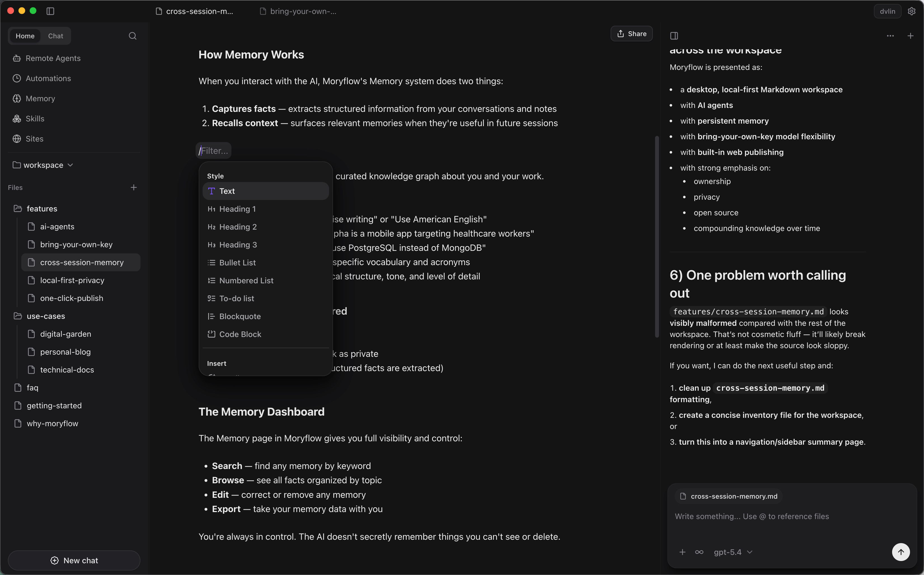Viewport: 924px width, 575px height.
Task: Attach a file with the chat plus icon
Action: pyautogui.click(x=683, y=552)
